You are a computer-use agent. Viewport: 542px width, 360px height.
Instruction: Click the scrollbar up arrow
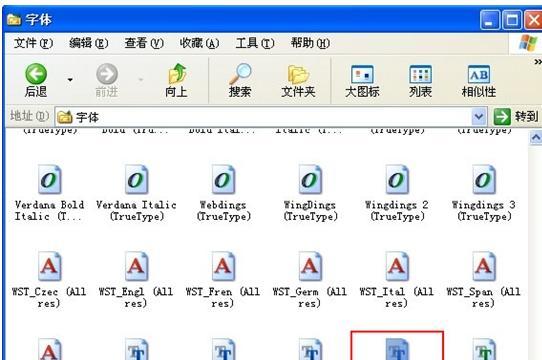pos(535,138)
